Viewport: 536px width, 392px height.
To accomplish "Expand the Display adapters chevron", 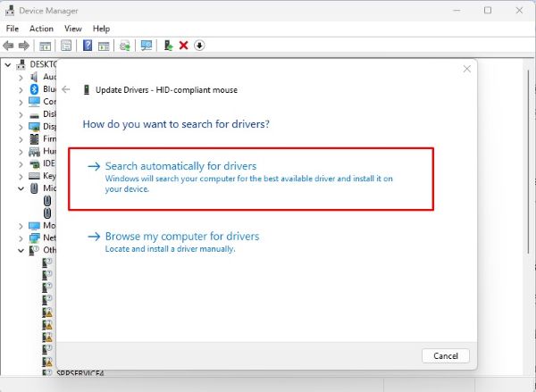I will [21, 127].
